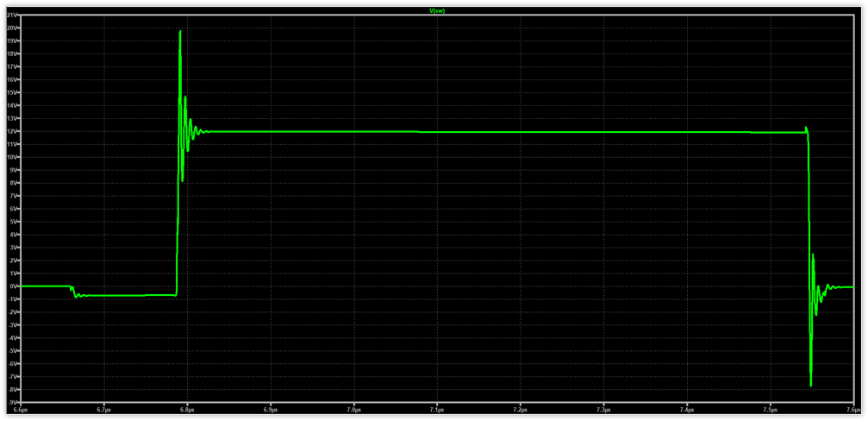Screen dimensions: 868x421
Task: Click the 7.3µs time tick label
Action: point(603,410)
